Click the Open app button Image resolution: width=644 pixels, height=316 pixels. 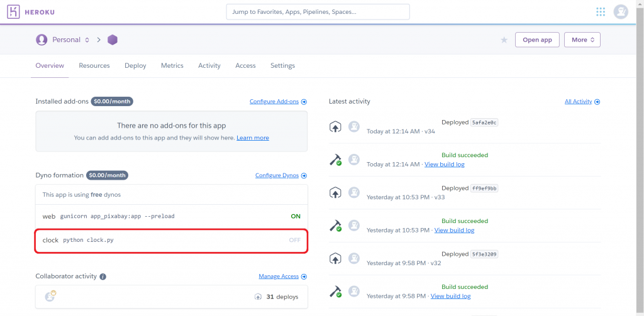pyautogui.click(x=537, y=40)
